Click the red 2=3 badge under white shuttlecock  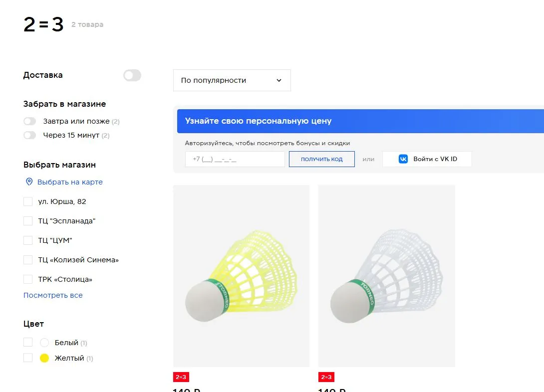326,377
